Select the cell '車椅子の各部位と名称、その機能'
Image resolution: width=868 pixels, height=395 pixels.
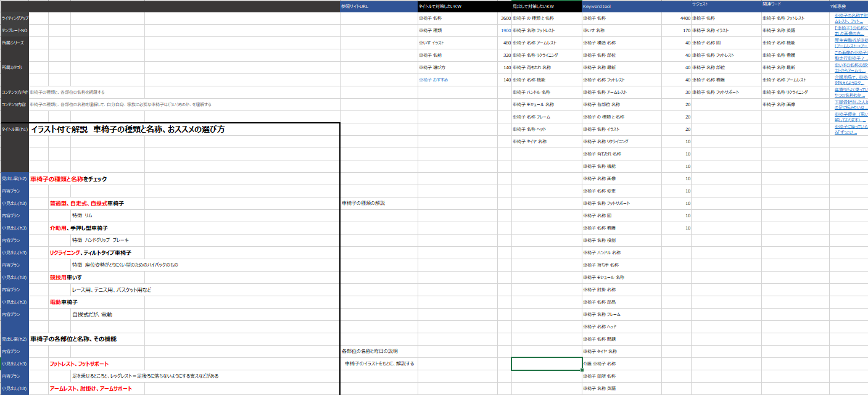point(73,339)
